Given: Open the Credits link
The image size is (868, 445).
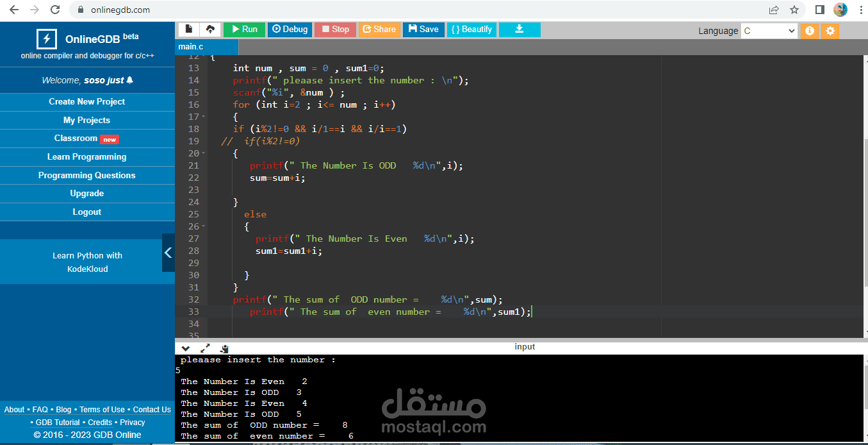Looking at the screenshot, I should click(100, 423).
